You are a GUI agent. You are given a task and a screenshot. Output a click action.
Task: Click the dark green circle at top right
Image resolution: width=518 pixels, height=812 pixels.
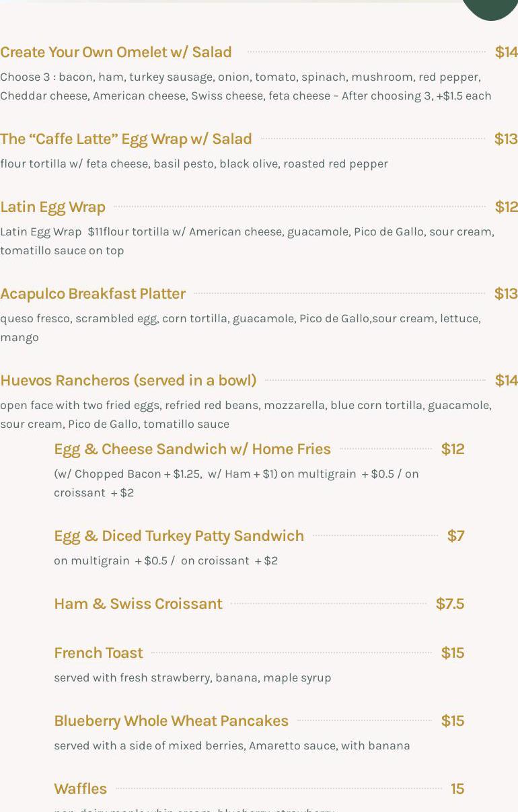click(x=490, y=8)
